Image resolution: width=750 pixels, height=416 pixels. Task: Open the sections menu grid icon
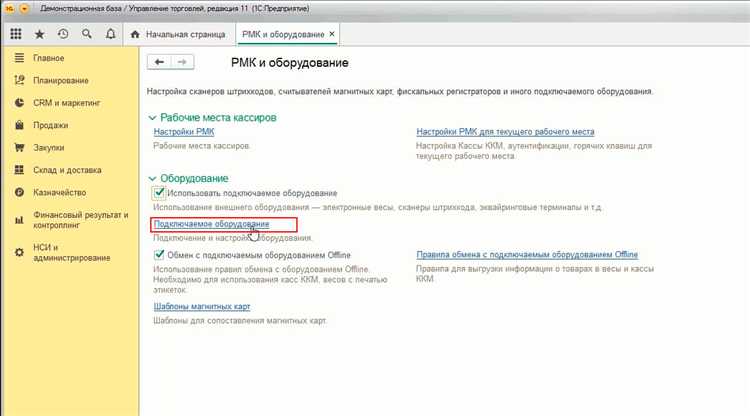[16, 34]
